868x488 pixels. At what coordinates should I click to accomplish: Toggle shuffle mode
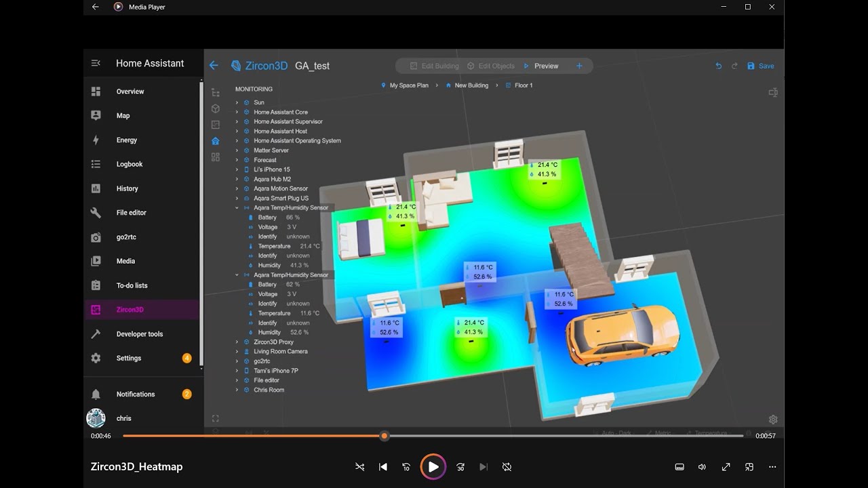point(360,466)
